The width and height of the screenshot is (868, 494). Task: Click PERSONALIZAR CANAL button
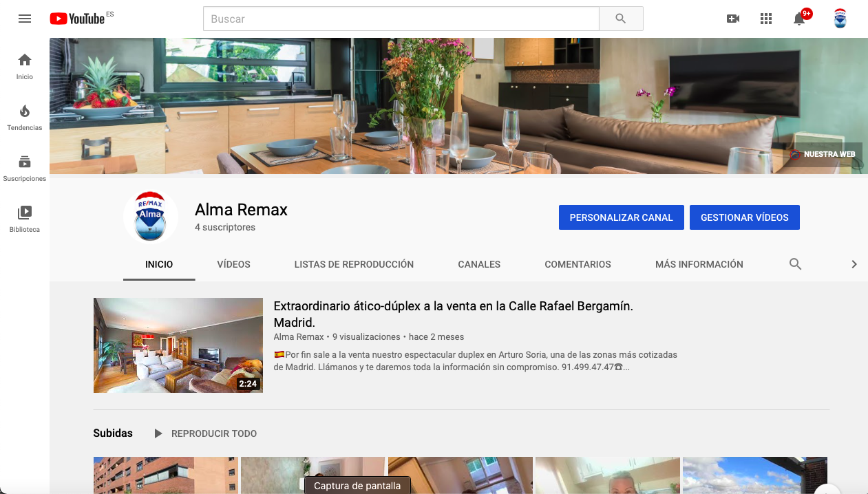621,217
